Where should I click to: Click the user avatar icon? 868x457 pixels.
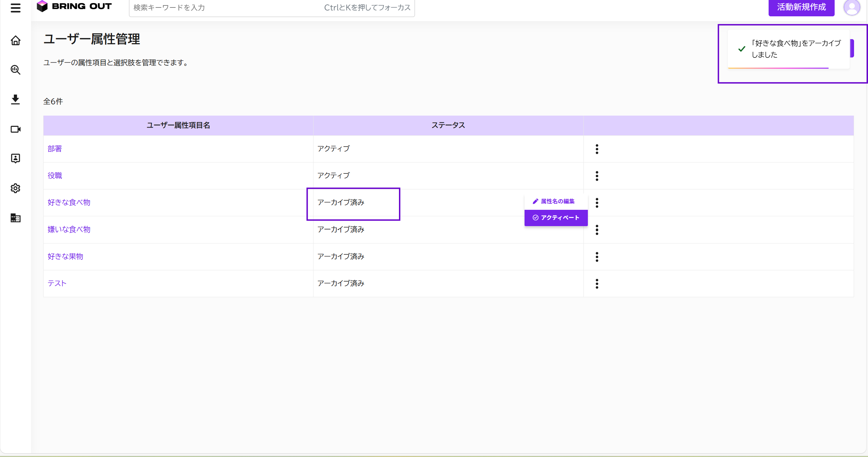[x=851, y=7]
